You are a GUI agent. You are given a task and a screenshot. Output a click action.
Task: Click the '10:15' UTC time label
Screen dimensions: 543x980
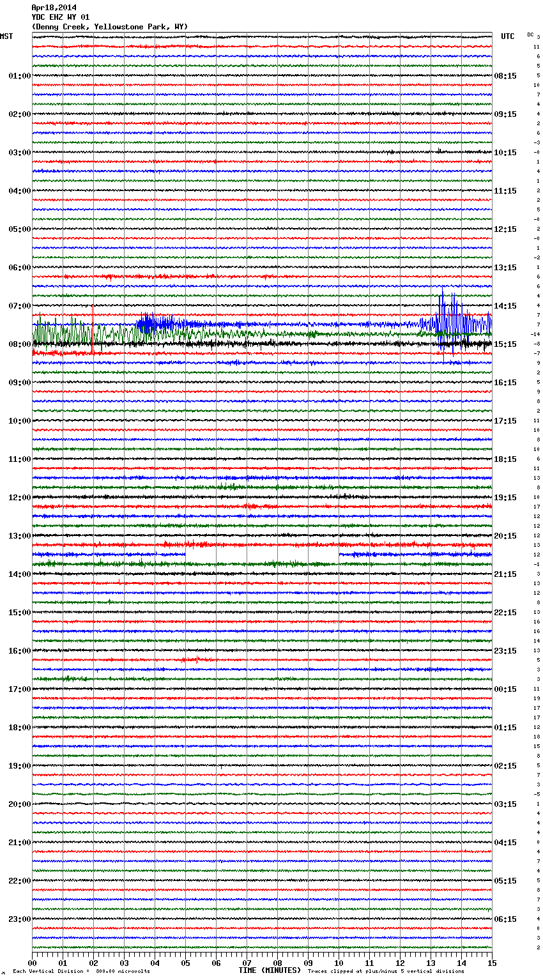pyautogui.click(x=505, y=153)
